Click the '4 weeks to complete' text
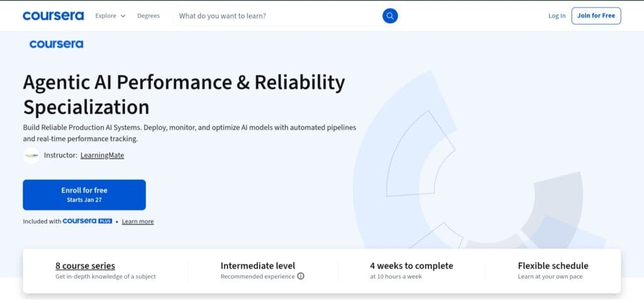Viewport: 644px width, 303px height. click(411, 266)
